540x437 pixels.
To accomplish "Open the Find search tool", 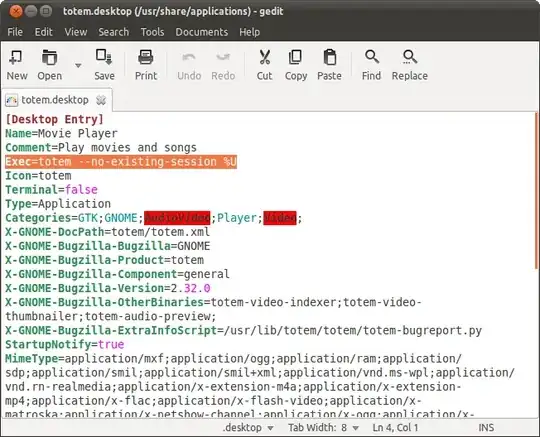I will (371, 65).
